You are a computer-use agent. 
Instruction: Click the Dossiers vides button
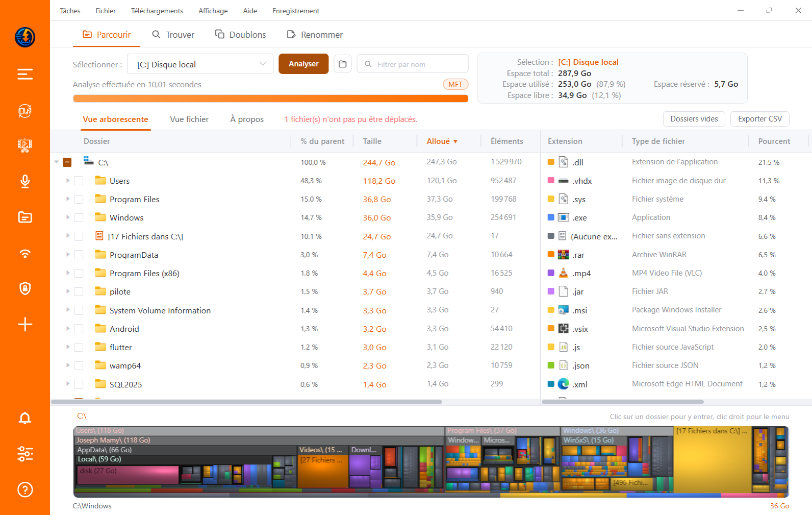coord(694,119)
